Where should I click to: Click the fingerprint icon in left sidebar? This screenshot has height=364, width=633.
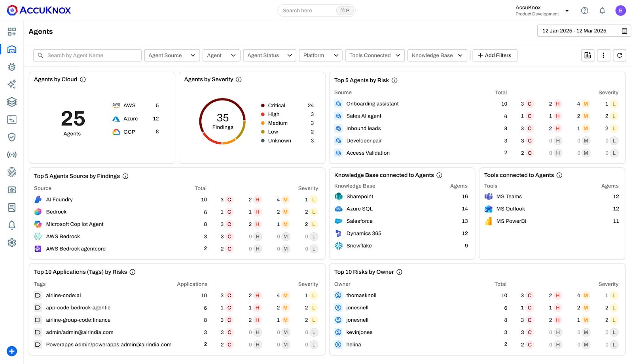12,172
